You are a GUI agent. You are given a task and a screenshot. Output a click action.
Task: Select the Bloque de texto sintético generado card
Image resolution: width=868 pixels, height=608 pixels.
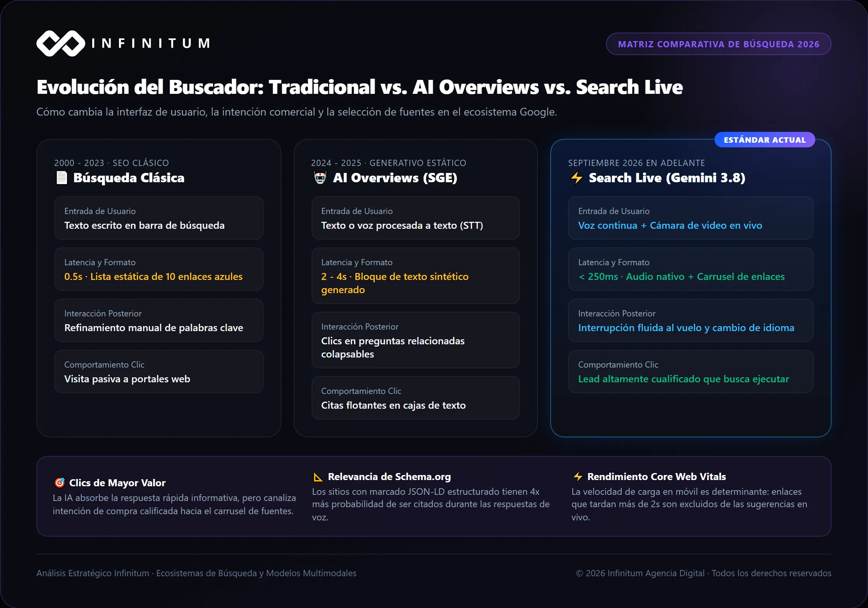pyautogui.click(x=415, y=276)
